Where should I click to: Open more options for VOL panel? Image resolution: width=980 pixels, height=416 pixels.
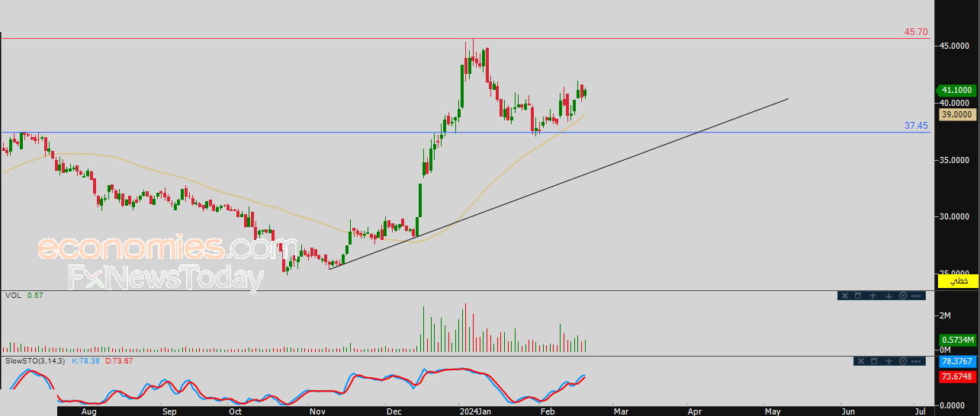pos(916,296)
